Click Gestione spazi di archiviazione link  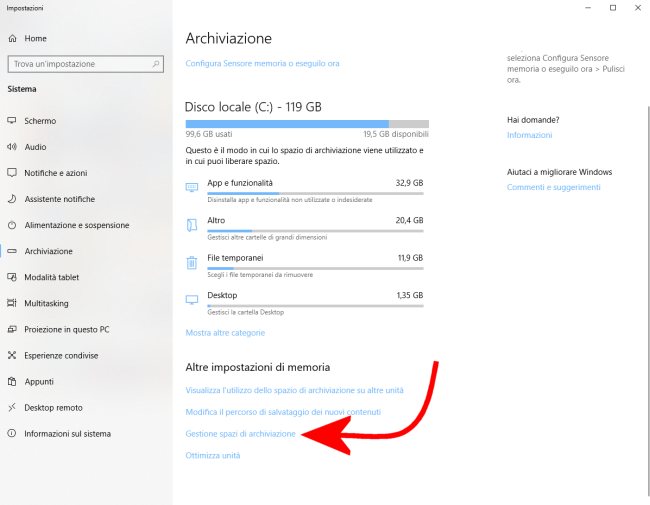(x=240, y=434)
